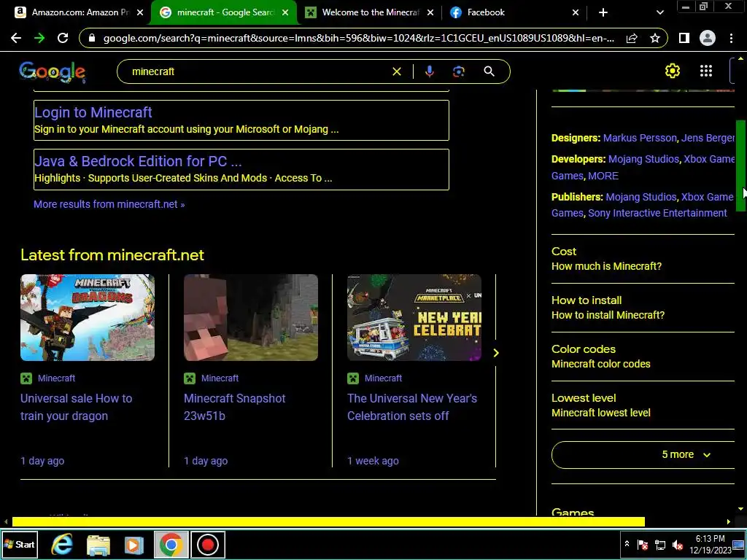Open New Year Celebration thumbnail
This screenshot has height=560, width=747.
[x=414, y=317]
